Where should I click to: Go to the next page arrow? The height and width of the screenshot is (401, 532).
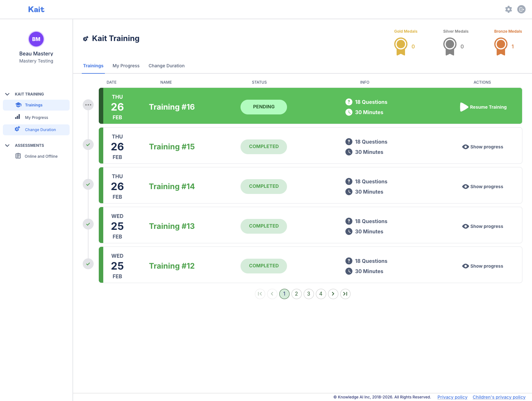(x=333, y=294)
